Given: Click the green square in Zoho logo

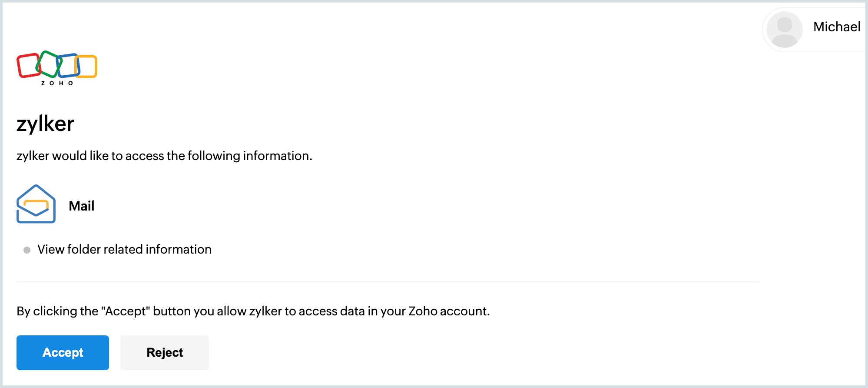Looking at the screenshot, I should coord(49,64).
